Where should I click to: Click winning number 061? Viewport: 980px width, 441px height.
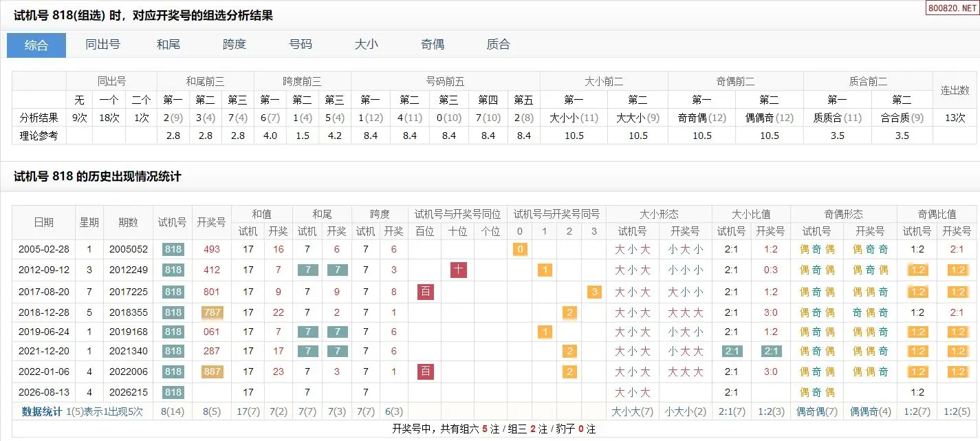point(212,332)
